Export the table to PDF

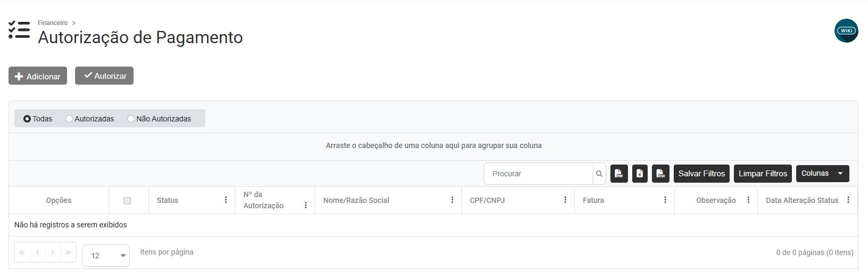coord(619,174)
